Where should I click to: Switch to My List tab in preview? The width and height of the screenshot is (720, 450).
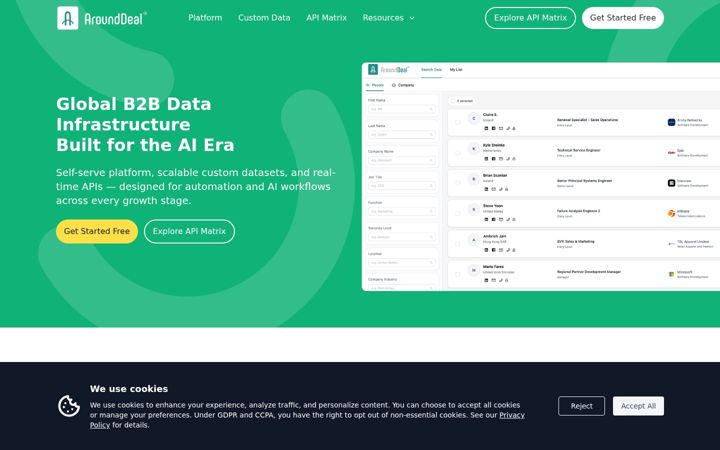point(456,70)
